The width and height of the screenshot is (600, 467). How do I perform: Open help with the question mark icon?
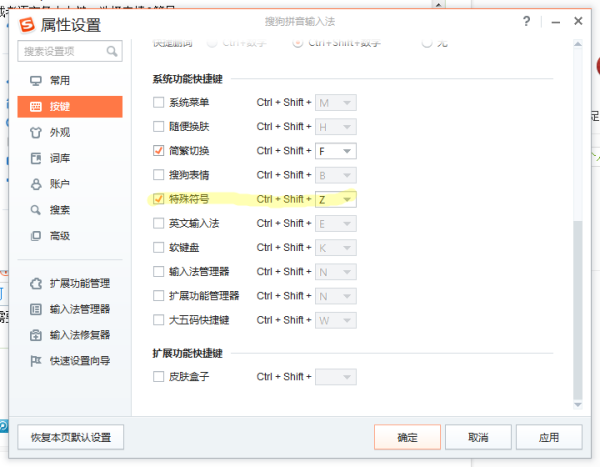coord(527,21)
